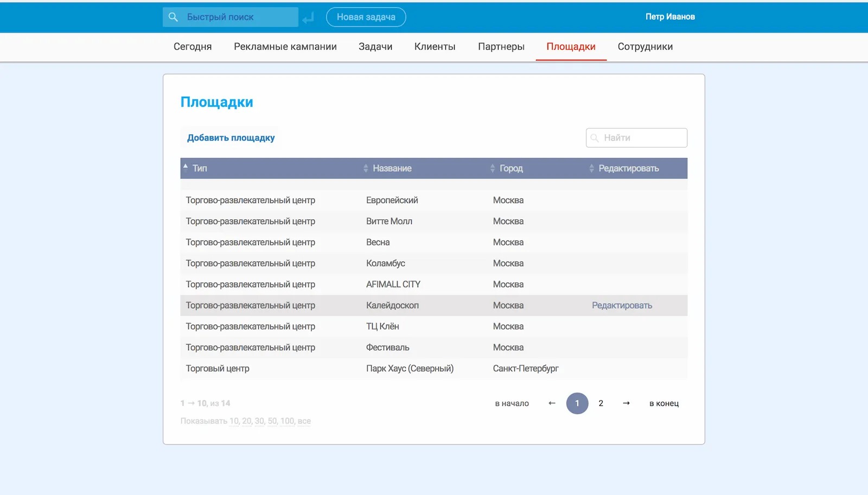868x495 pixels.
Task: Sort table by Тип column arrow
Action: (x=186, y=167)
